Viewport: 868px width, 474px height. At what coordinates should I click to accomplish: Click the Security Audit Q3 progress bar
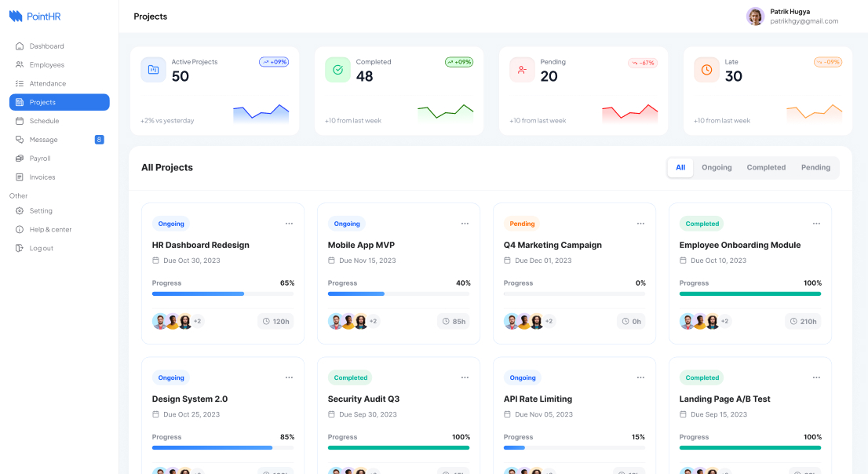tap(399, 448)
